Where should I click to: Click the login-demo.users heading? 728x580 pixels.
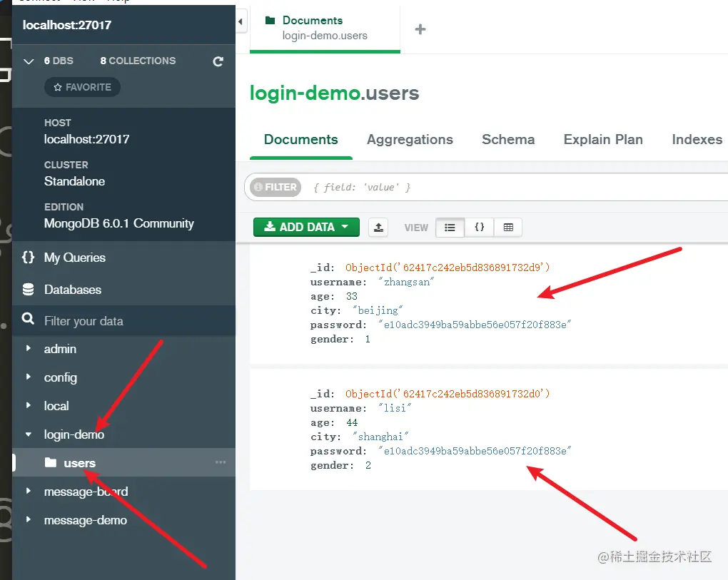pyautogui.click(x=334, y=93)
